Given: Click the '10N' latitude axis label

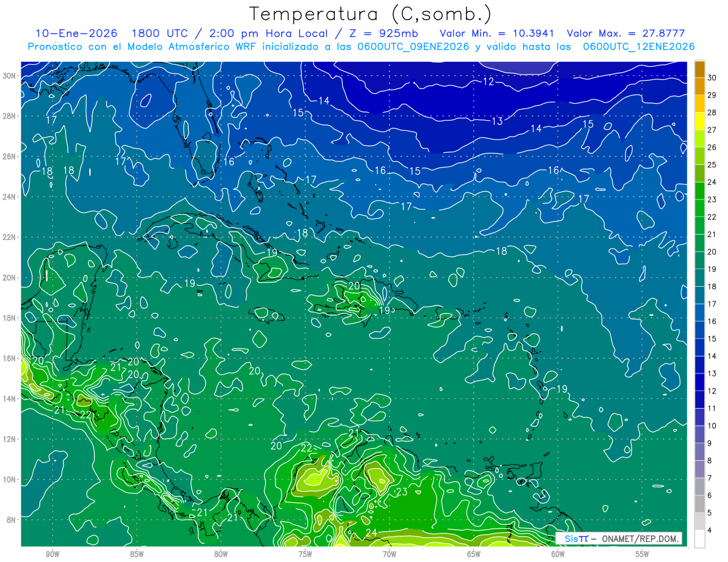Looking at the screenshot, I should (x=10, y=480).
